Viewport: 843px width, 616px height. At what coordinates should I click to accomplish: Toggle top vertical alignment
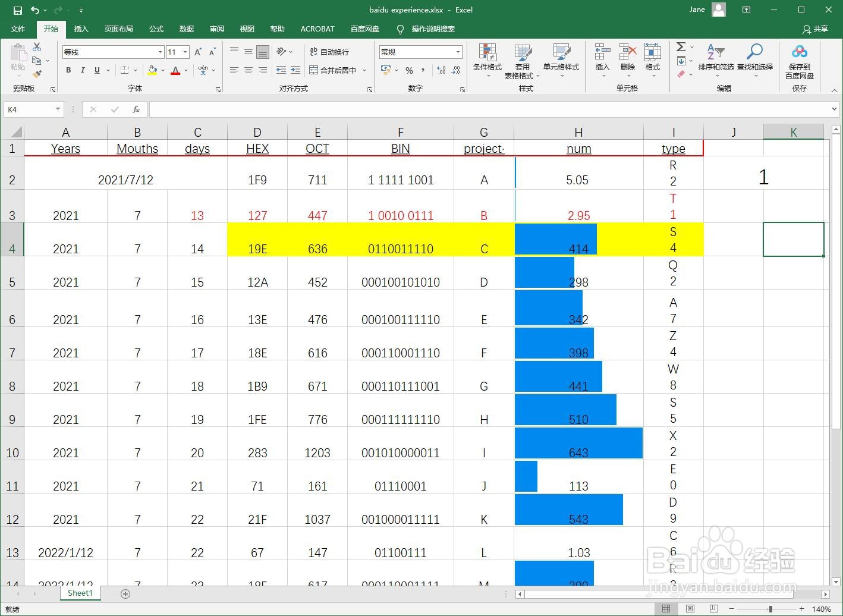pyautogui.click(x=234, y=52)
